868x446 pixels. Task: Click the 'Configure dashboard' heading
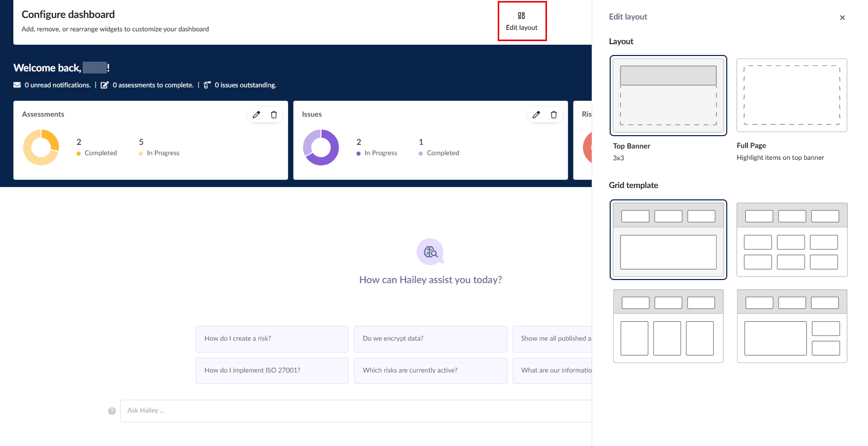click(68, 14)
